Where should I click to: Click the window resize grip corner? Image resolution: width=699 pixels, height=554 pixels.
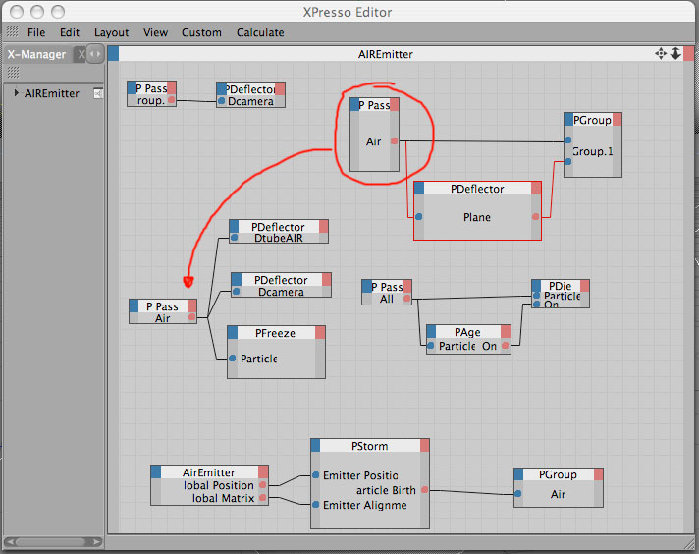(689, 542)
